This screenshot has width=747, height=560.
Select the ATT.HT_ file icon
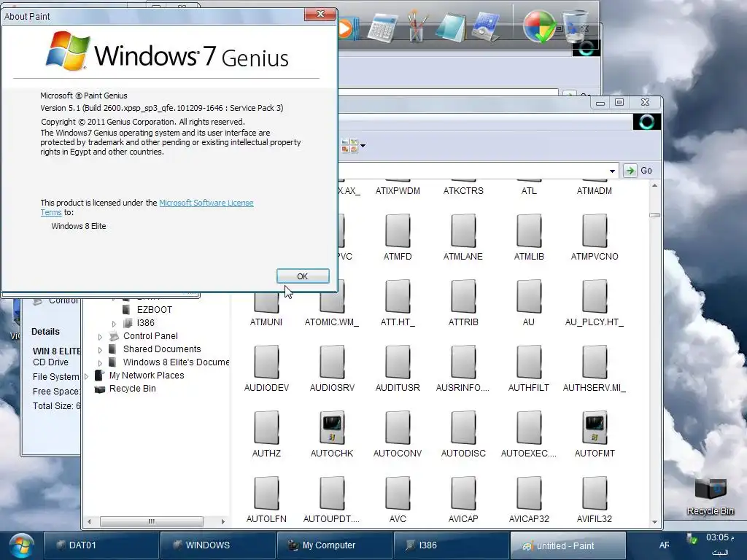[x=398, y=296]
